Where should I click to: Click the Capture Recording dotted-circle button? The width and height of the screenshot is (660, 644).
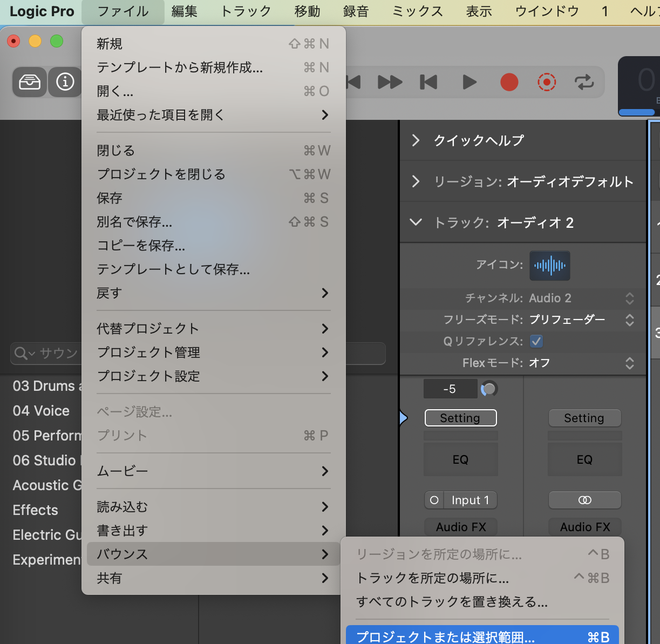coord(547,82)
